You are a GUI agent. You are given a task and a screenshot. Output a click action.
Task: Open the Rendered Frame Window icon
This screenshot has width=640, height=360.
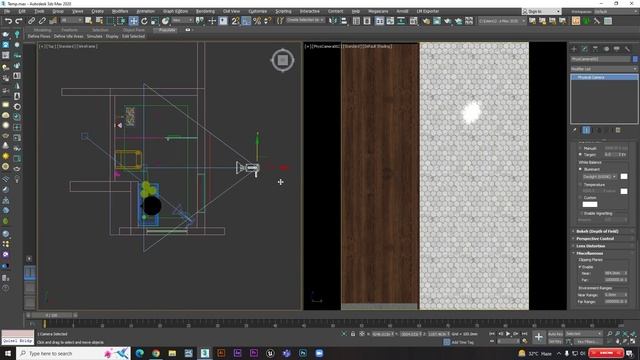click(437, 21)
